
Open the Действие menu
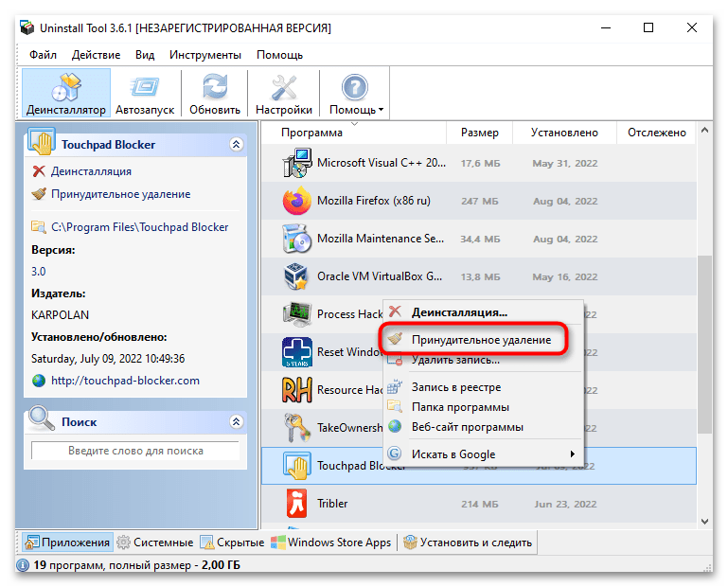[96, 55]
